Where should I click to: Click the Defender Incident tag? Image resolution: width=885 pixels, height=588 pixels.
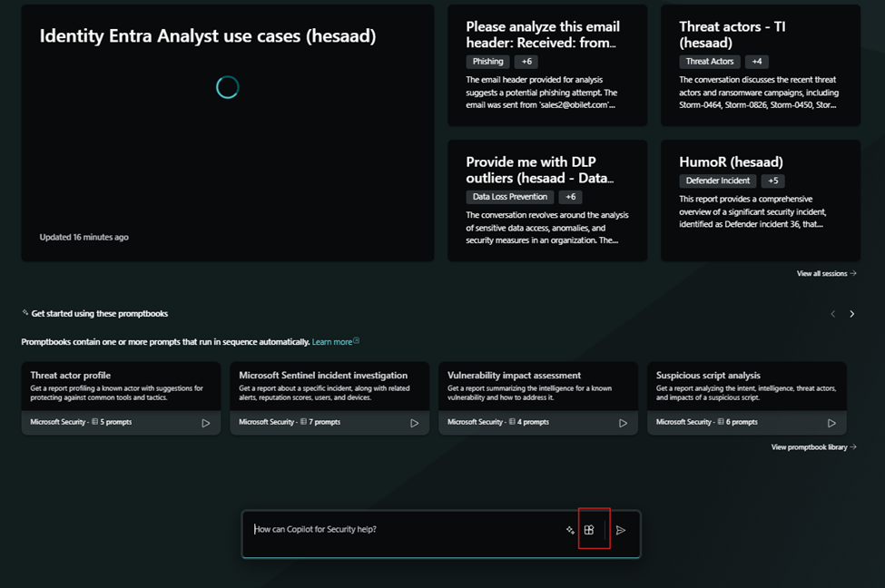(x=718, y=181)
